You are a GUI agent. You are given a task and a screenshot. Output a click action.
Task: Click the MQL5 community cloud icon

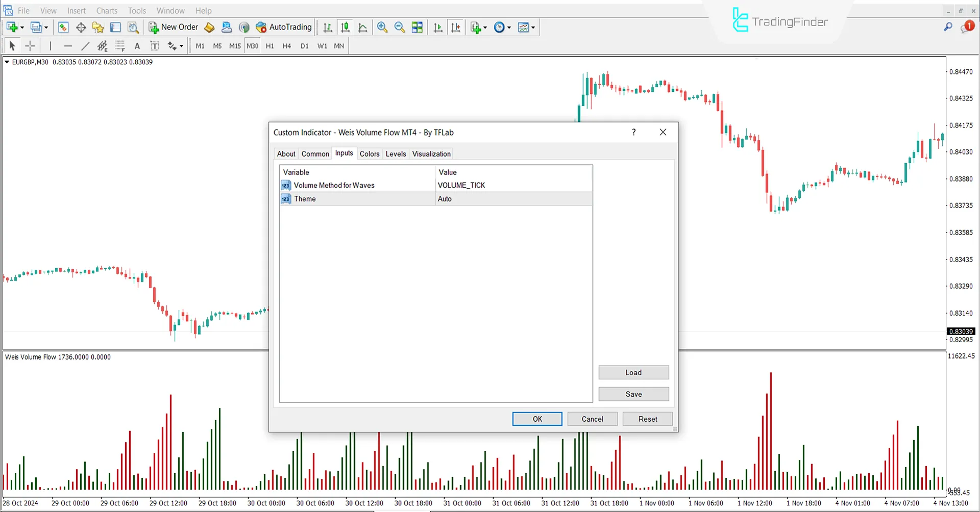click(x=227, y=27)
